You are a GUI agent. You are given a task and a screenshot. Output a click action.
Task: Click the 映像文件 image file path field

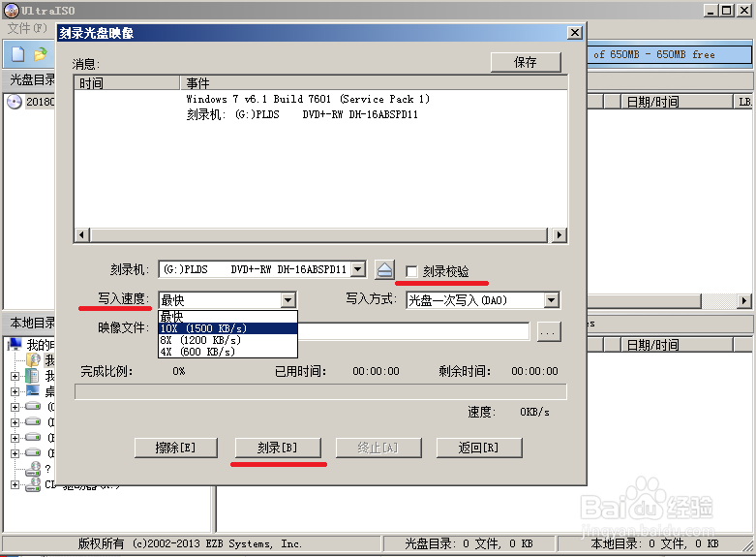pos(413,331)
